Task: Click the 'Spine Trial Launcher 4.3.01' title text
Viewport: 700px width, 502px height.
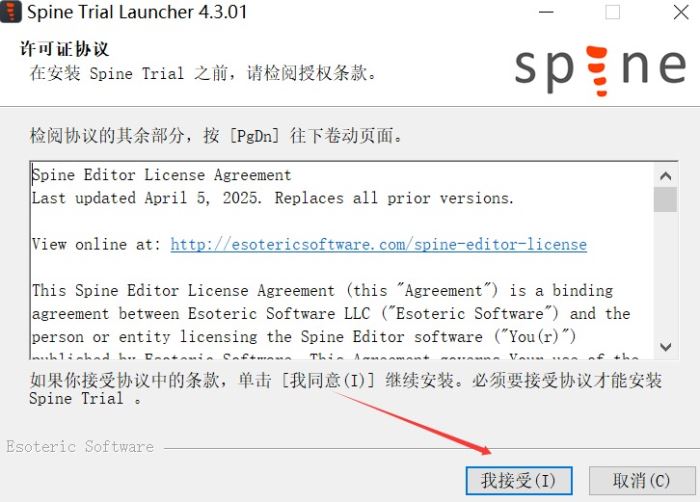Action: click(x=137, y=12)
